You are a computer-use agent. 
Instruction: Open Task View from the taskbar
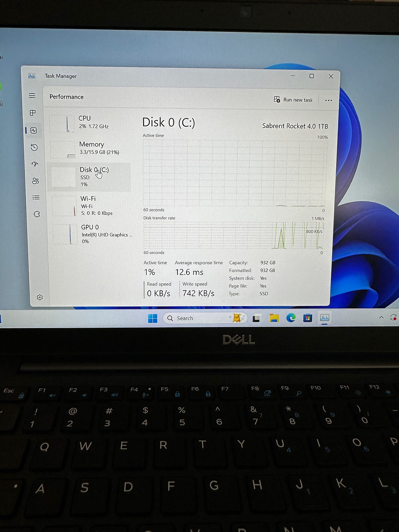[x=256, y=318]
